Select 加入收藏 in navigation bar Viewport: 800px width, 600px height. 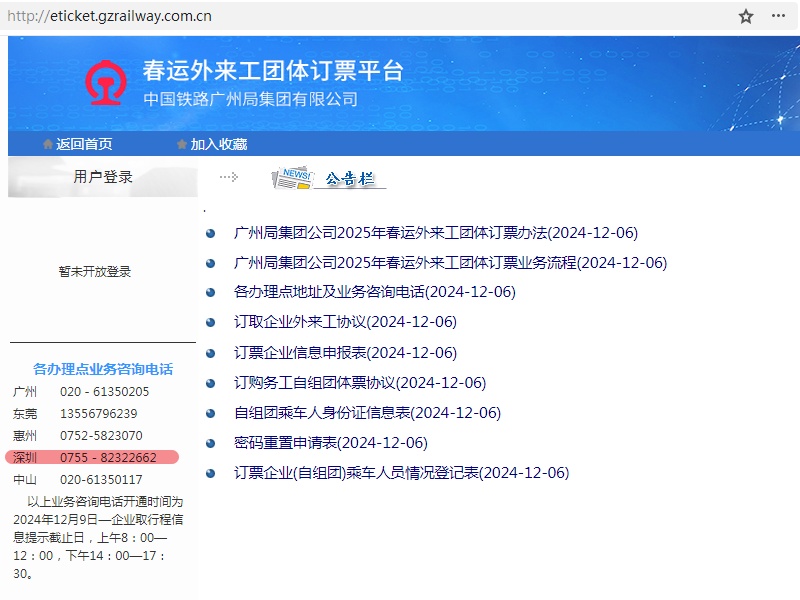click(x=219, y=144)
